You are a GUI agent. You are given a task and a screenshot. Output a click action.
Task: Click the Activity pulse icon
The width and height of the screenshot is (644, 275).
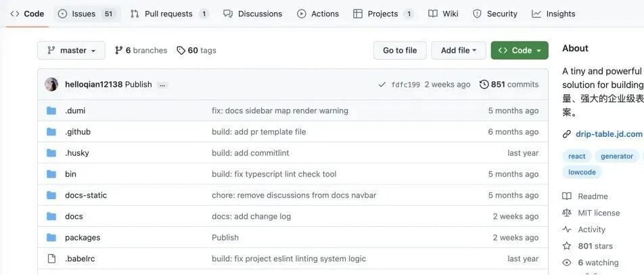(x=567, y=230)
